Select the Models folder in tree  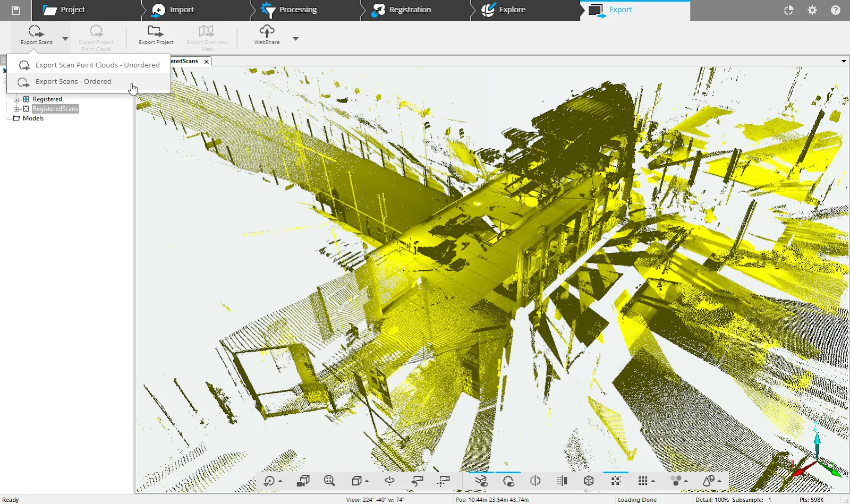[33, 118]
